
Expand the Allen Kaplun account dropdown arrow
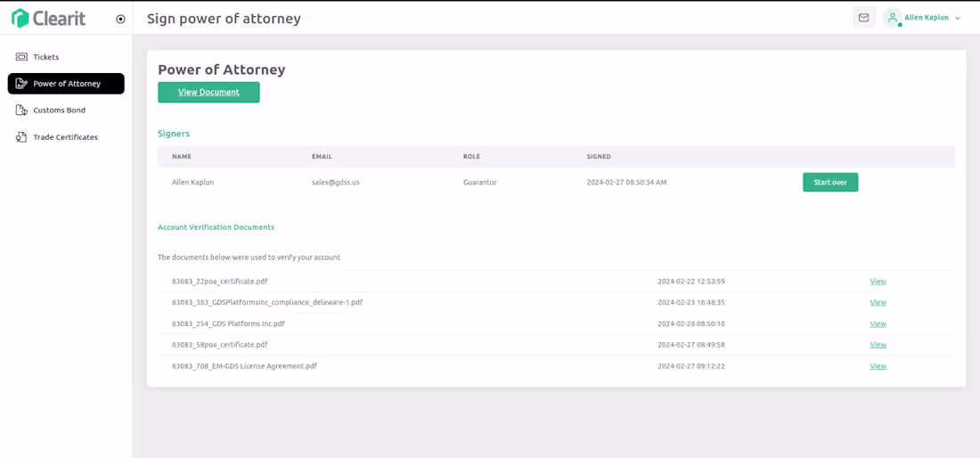[957, 18]
